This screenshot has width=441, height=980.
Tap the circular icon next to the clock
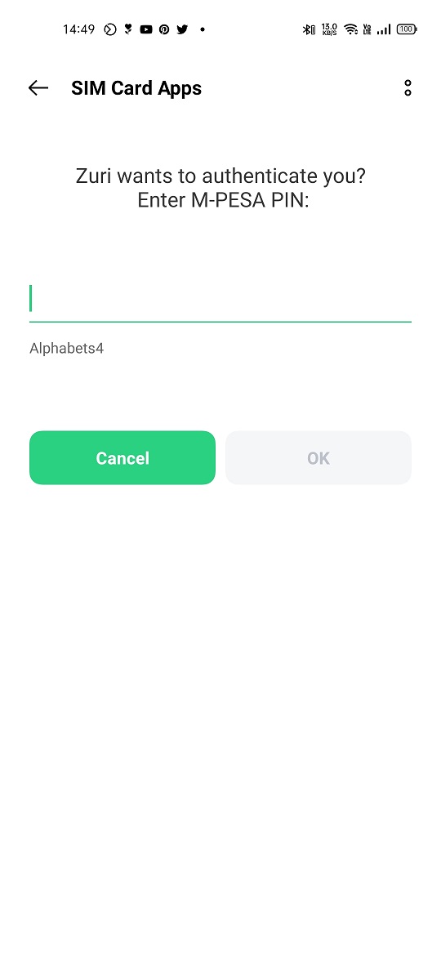pos(110,29)
